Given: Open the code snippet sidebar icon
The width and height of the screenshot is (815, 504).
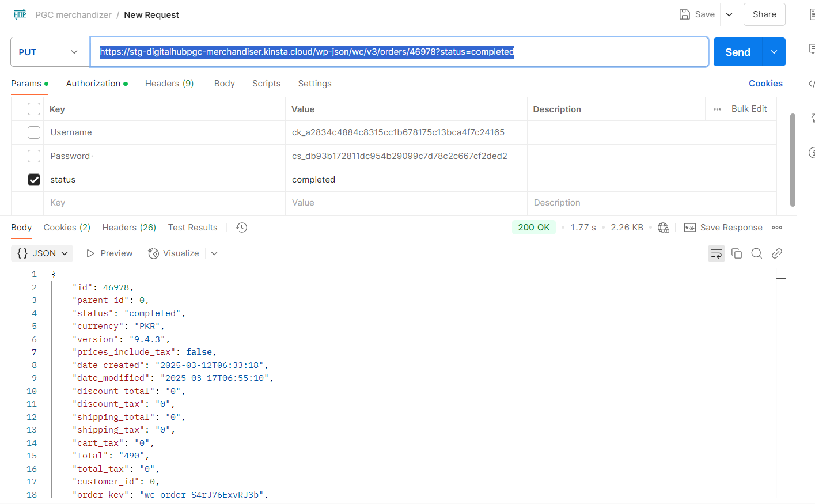Looking at the screenshot, I should (811, 84).
